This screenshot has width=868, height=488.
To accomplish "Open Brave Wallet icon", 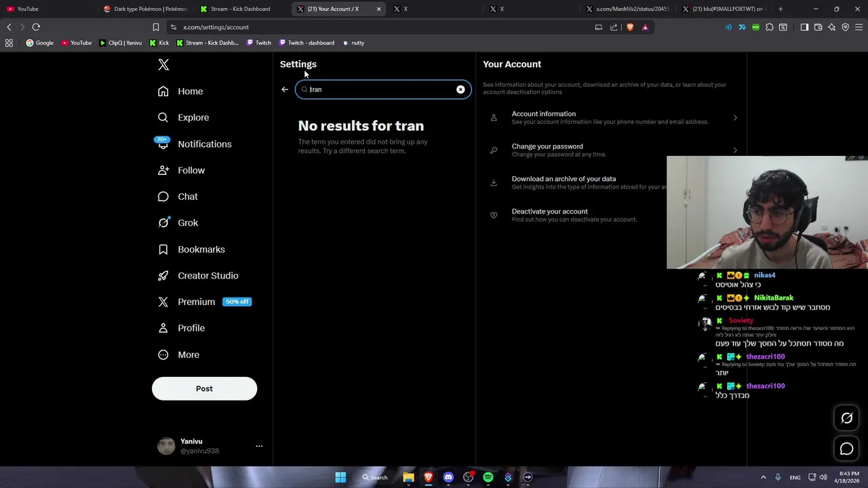I will 818,27.
